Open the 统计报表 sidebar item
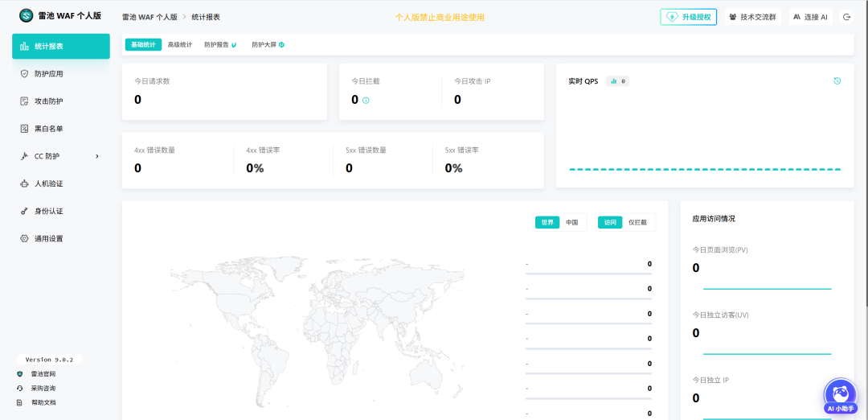868x420 pixels. point(61,46)
